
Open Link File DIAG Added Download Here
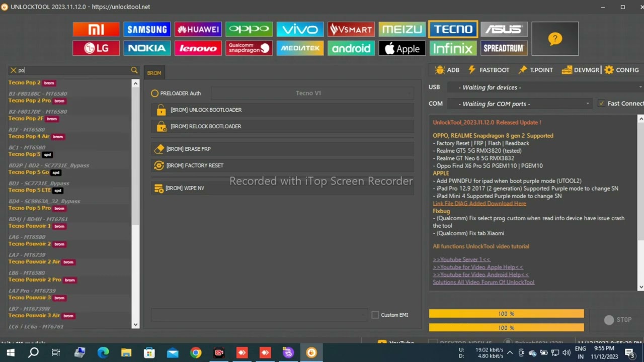click(479, 204)
